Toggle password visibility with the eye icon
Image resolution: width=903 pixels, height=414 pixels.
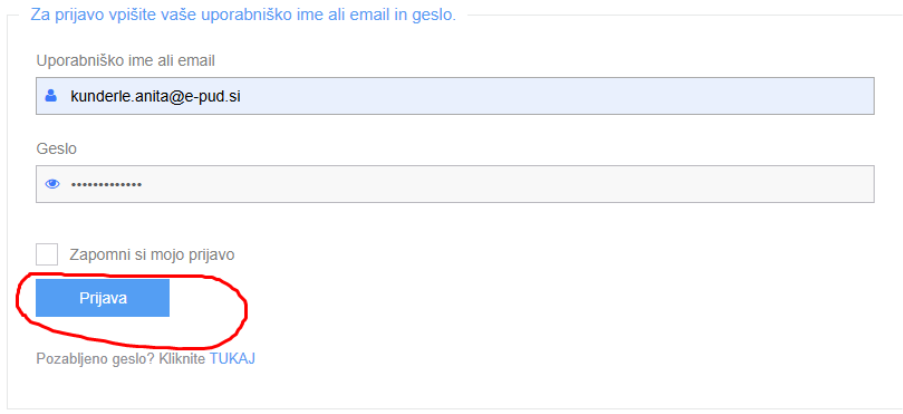click(x=52, y=184)
